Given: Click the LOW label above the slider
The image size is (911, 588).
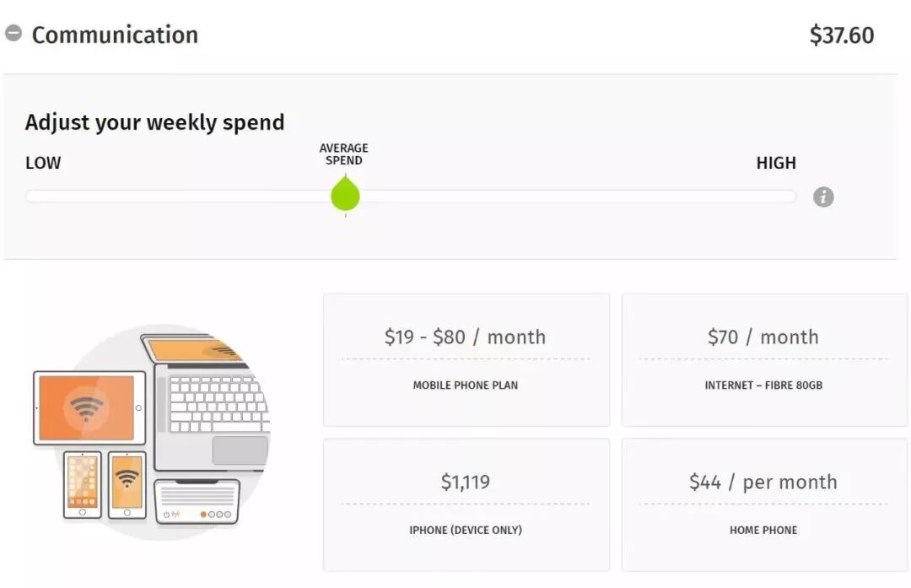Looking at the screenshot, I should tap(43, 163).
